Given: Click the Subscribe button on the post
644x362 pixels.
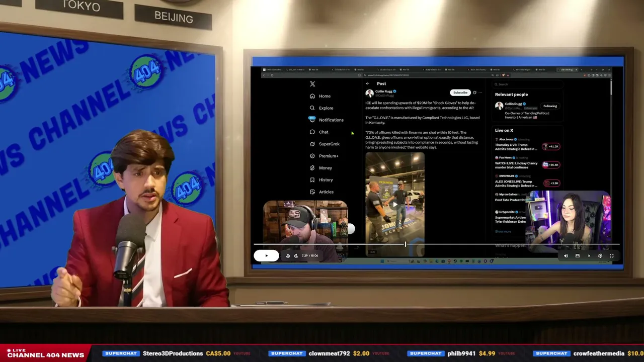Looking at the screenshot, I should (460, 93).
